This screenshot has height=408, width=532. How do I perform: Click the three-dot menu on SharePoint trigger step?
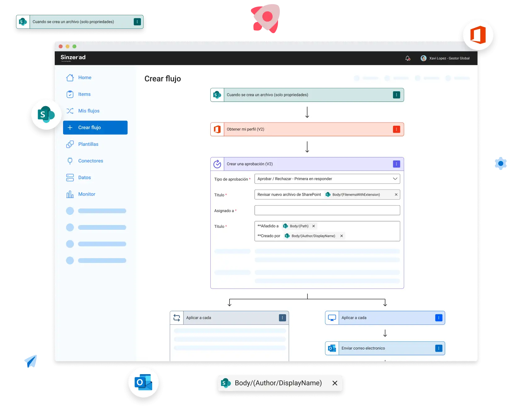pyautogui.click(x=396, y=95)
